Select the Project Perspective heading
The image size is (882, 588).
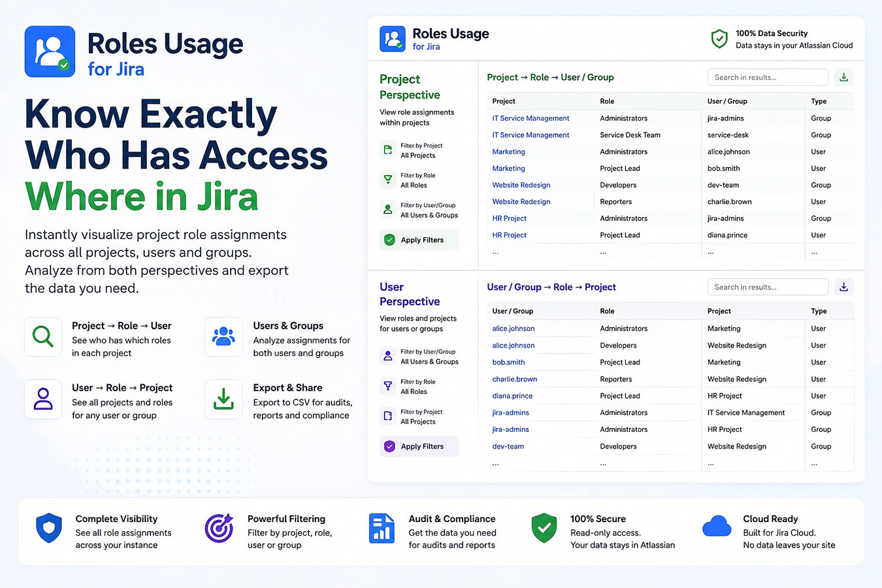tap(410, 87)
